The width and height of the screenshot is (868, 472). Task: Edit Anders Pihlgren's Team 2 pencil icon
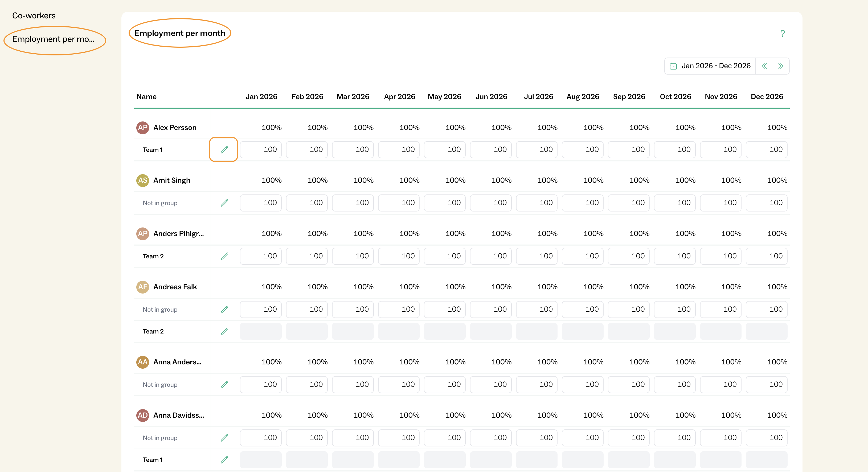point(224,256)
